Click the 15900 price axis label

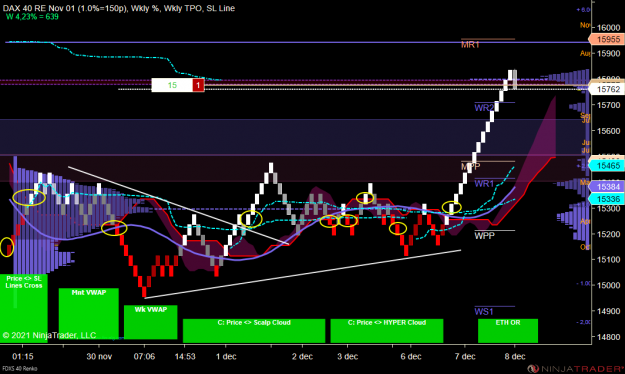tap(608, 53)
